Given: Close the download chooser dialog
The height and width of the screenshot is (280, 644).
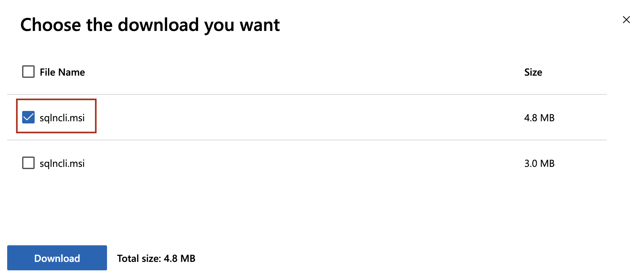Looking at the screenshot, I should (x=626, y=20).
